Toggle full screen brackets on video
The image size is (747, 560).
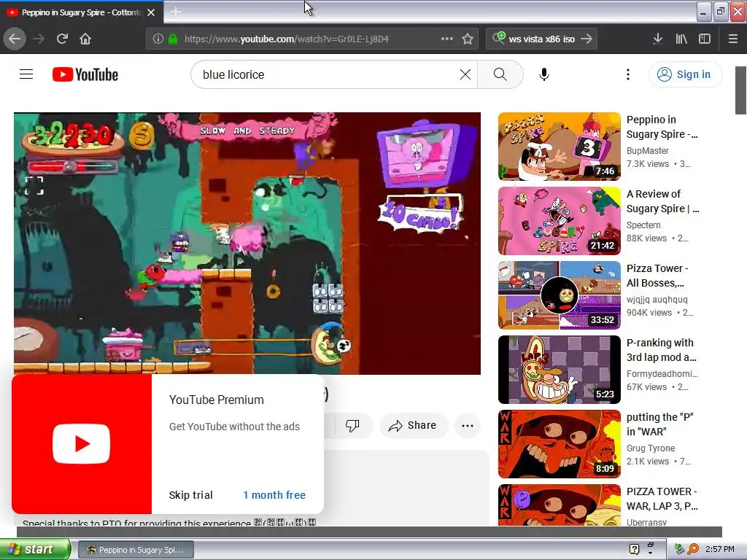tap(34, 186)
